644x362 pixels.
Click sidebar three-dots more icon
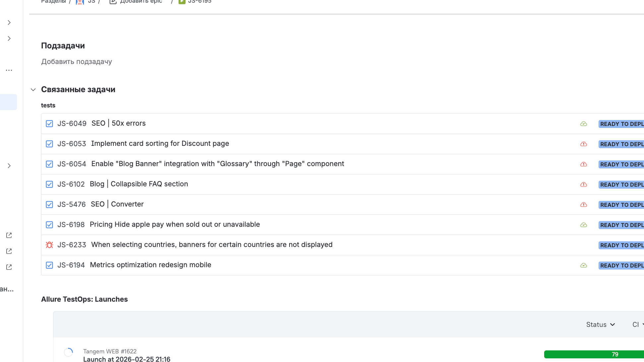click(9, 70)
